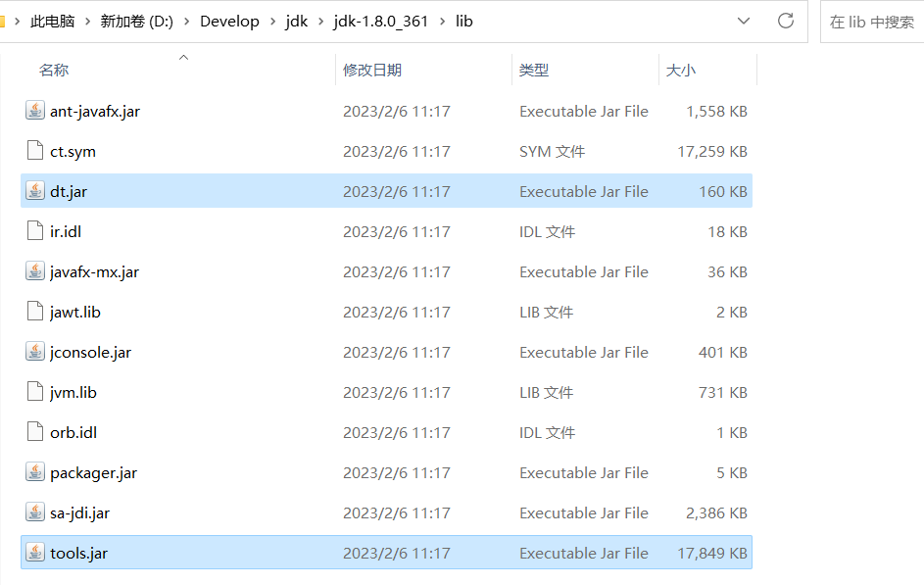924x585 pixels.
Task: Click the 修改日期 column header
Action: (x=373, y=70)
